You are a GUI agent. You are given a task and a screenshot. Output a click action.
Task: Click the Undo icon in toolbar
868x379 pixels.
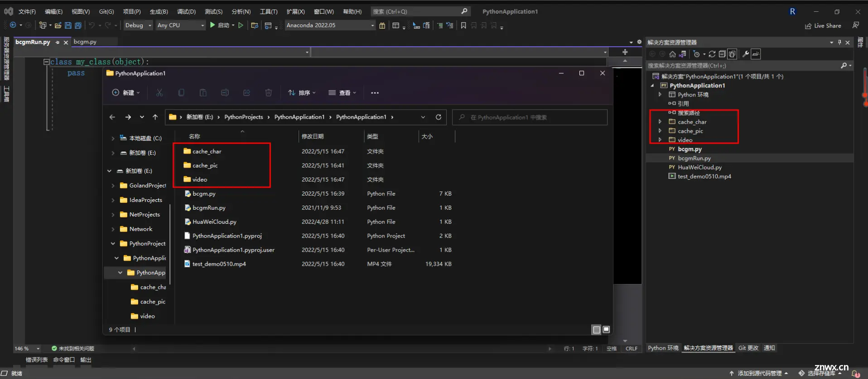pyautogui.click(x=92, y=25)
